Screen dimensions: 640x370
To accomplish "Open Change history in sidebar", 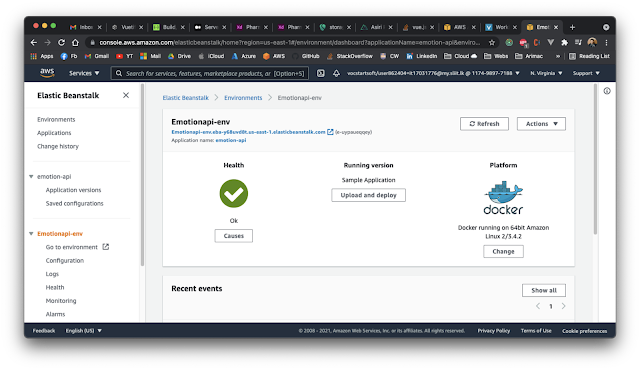I will [58, 146].
